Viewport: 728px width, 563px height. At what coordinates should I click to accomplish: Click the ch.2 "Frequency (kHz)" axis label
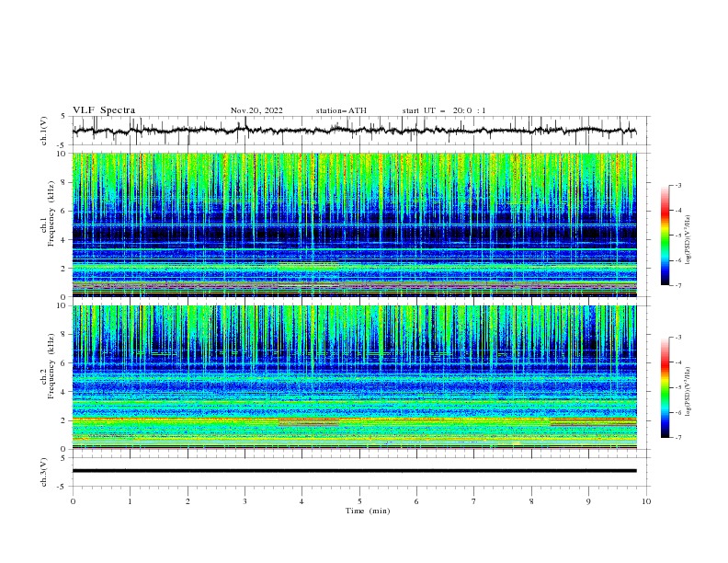point(51,365)
